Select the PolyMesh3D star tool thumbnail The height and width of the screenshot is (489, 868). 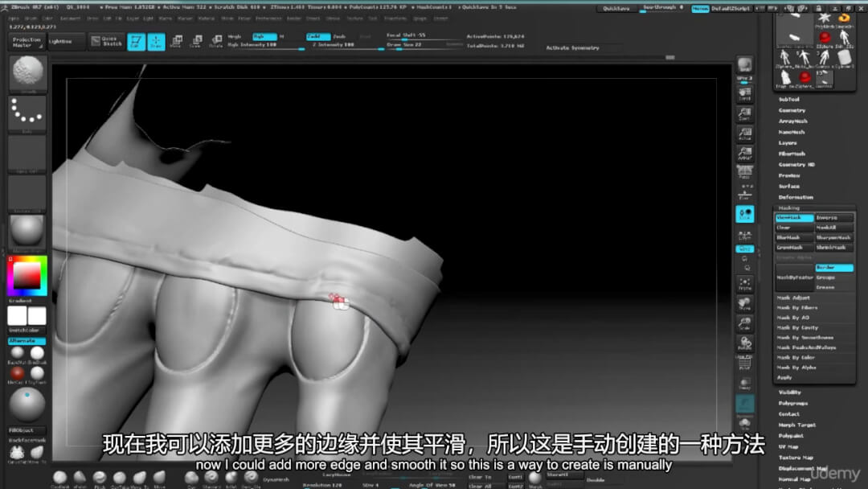coord(825,20)
